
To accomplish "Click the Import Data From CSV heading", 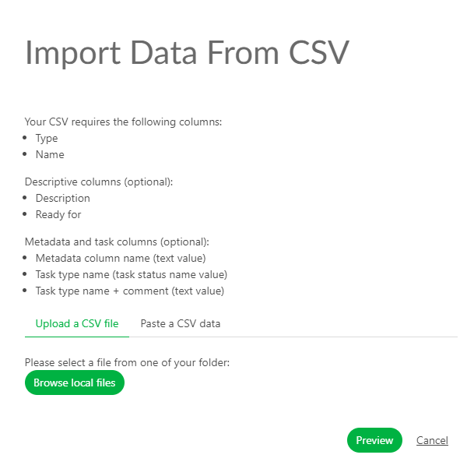I will (x=187, y=52).
